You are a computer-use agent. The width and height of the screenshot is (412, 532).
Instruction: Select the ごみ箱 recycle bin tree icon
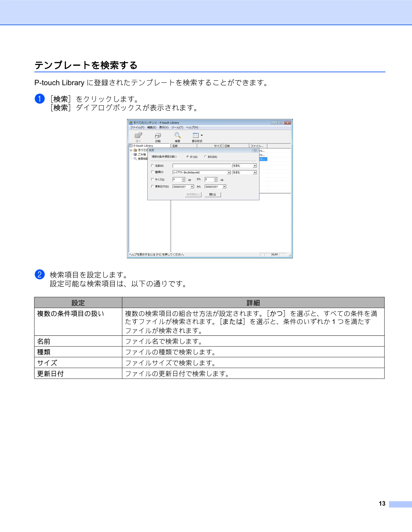tap(135, 154)
